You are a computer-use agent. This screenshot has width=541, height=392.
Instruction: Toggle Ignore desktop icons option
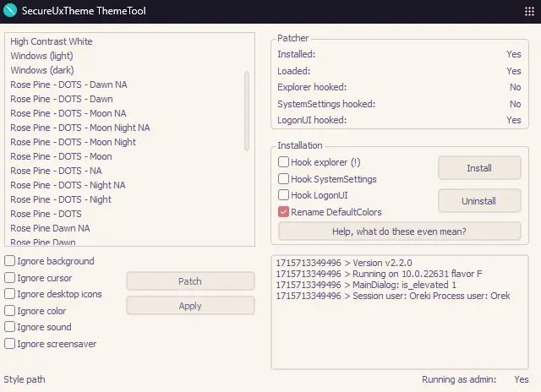click(x=9, y=294)
